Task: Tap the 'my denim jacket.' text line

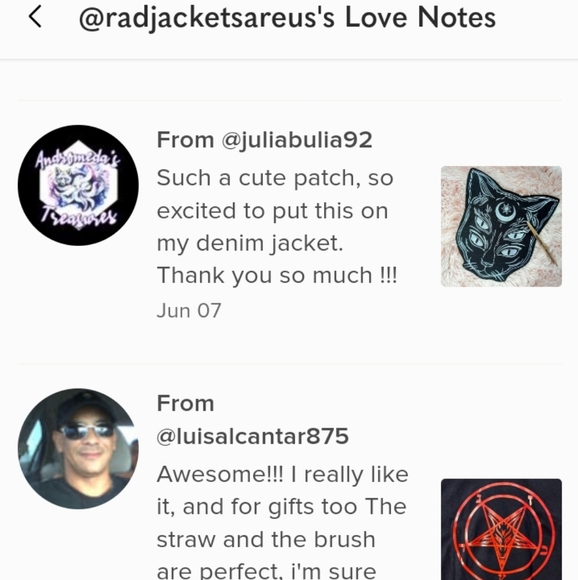Action: [250, 243]
